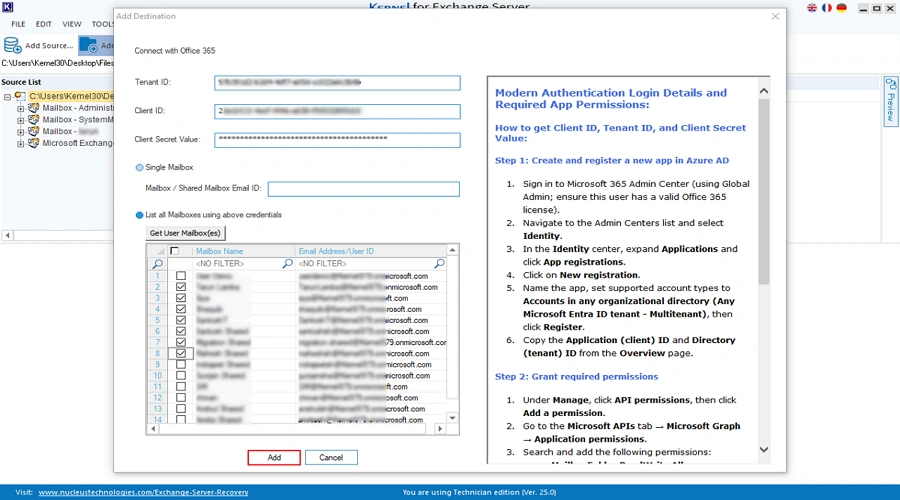Image resolution: width=900 pixels, height=500 pixels.
Task: Click the Add button
Action: point(274,458)
